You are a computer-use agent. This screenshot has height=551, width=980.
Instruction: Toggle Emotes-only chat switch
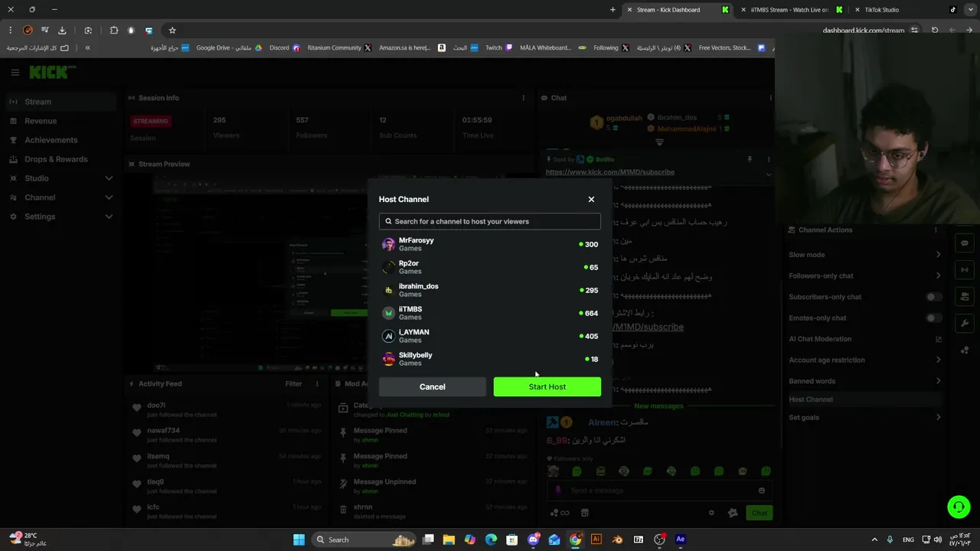tap(933, 318)
